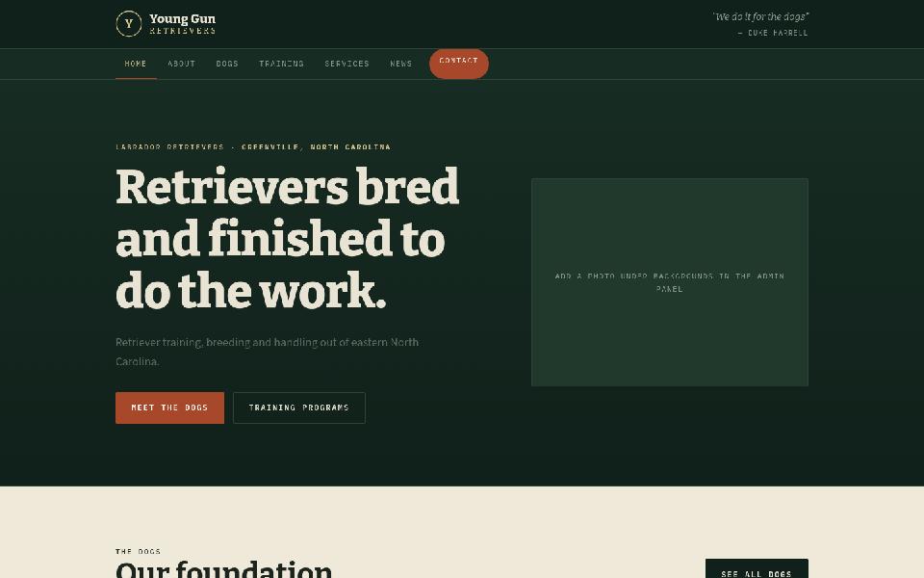The image size is (924, 578).
Task: Click the orange Contact button
Action: tap(459, 64)
